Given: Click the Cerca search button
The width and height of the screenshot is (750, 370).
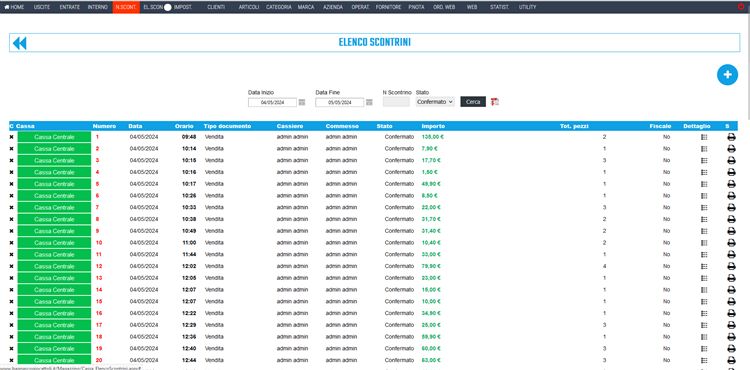Looking at the screenshot, I should point(473,102).
